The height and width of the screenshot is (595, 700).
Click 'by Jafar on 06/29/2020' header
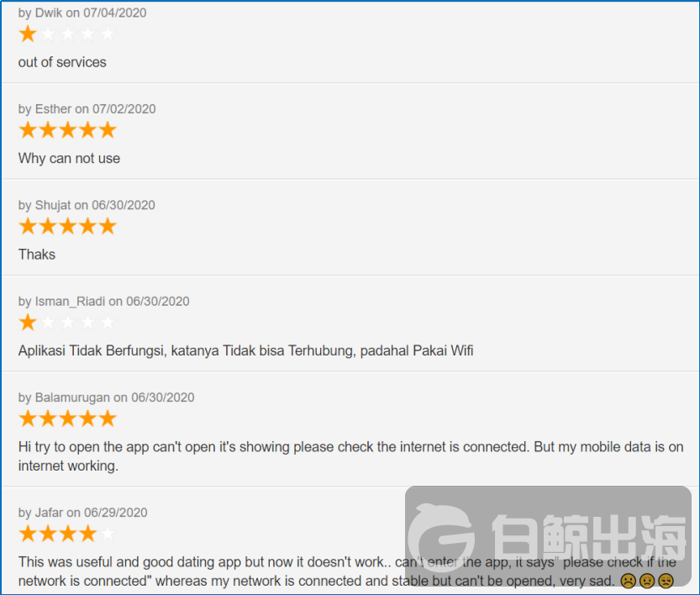click(x=82, y=513)
